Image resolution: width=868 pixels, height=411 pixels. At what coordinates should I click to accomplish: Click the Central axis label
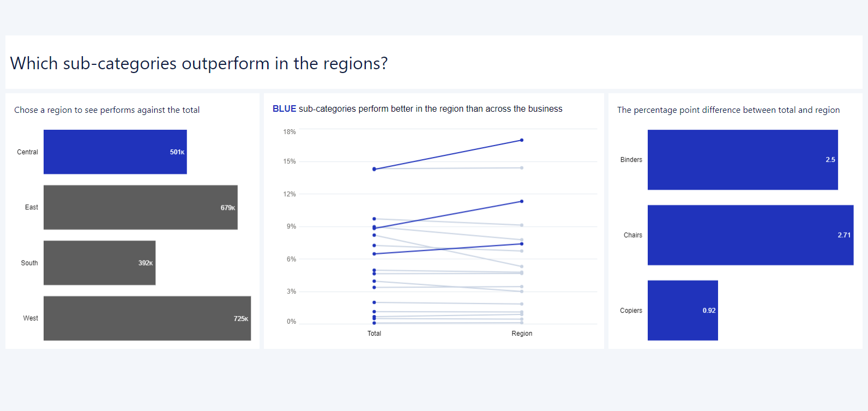pos(27,152)
